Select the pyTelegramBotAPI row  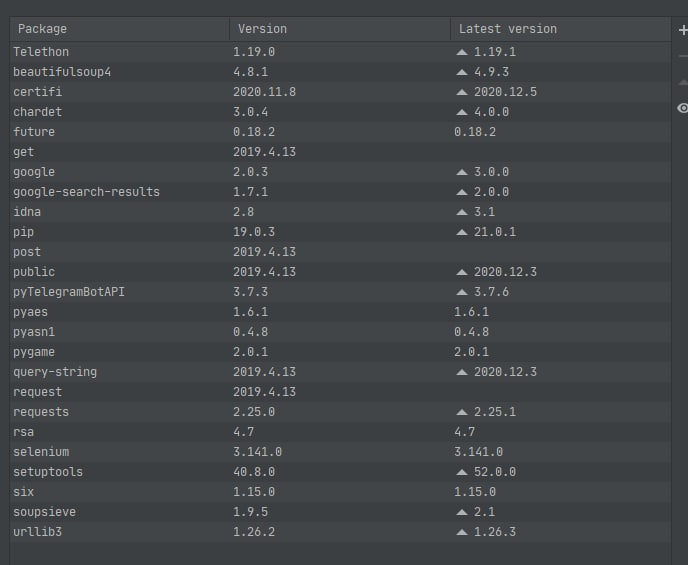340,292
